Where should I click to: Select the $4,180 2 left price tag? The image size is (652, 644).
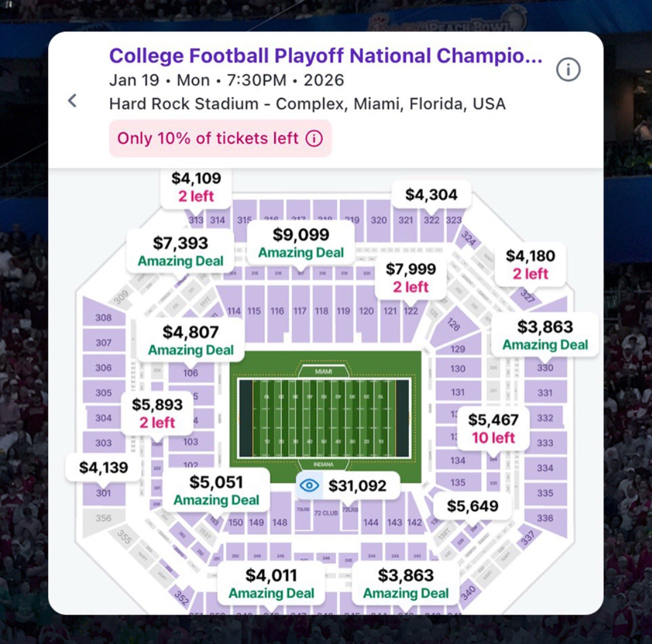point(530,265)
